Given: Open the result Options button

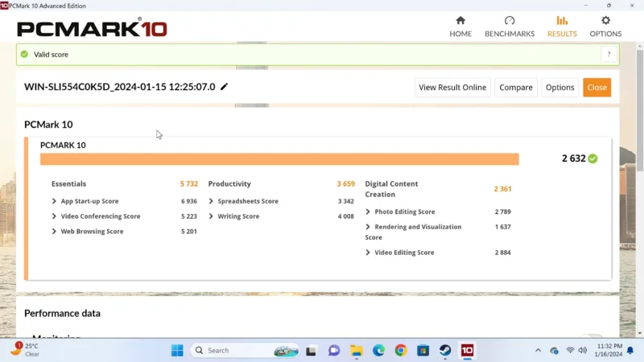Looking at the screenshot, I should pos(559,88).
